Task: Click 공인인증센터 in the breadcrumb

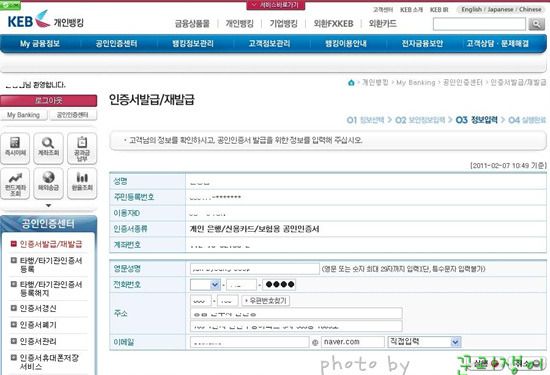Action: tap(463, 83)
